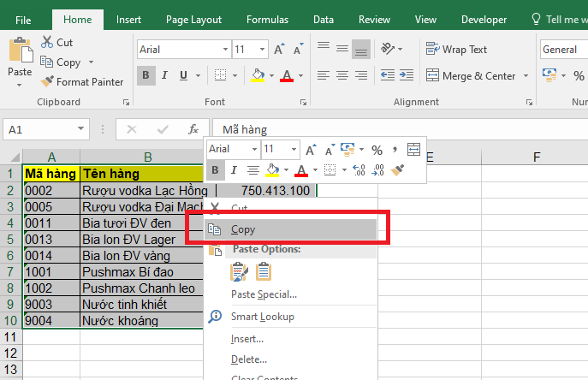Select Paste Special from context menu
Screen dimensions: 588x380
264,294
